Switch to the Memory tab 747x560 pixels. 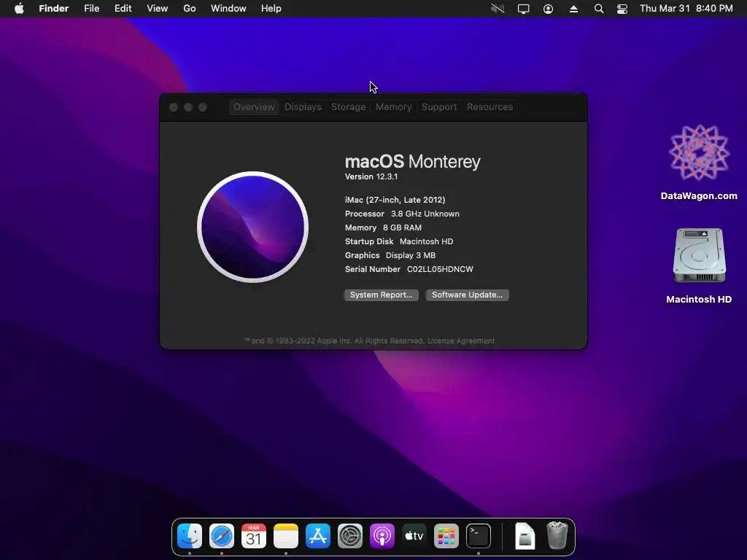pos(393,106)
